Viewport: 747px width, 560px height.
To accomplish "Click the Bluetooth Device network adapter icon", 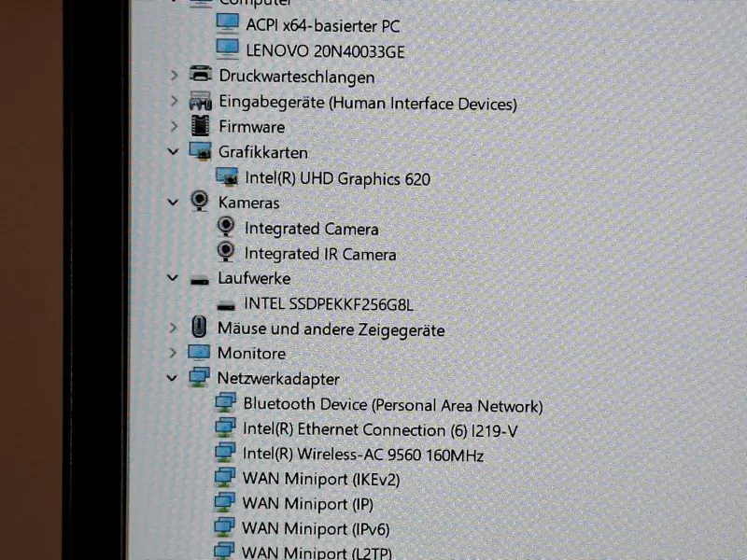I will 225,402.
